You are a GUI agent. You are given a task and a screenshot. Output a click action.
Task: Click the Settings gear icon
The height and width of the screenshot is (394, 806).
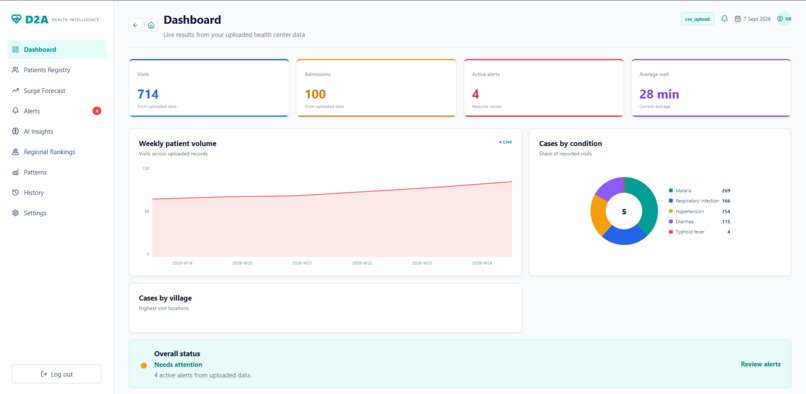point(15,213)
